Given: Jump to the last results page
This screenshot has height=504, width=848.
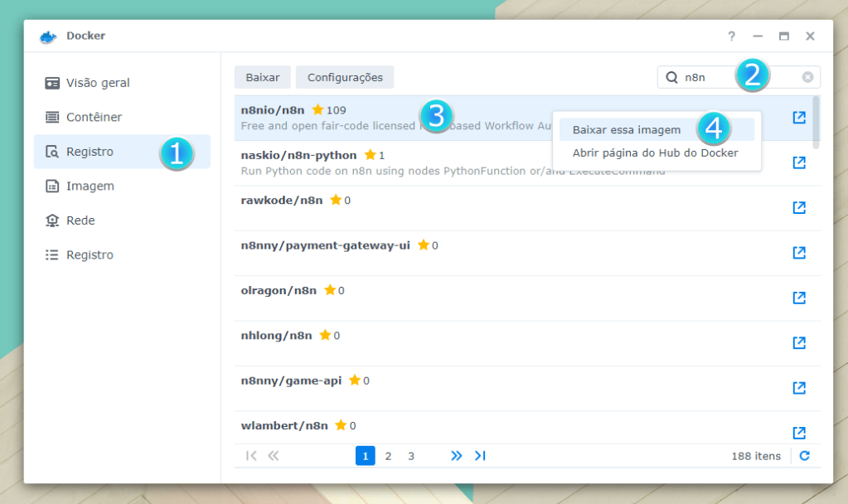Looking at the screenshot, I should 480,456.
